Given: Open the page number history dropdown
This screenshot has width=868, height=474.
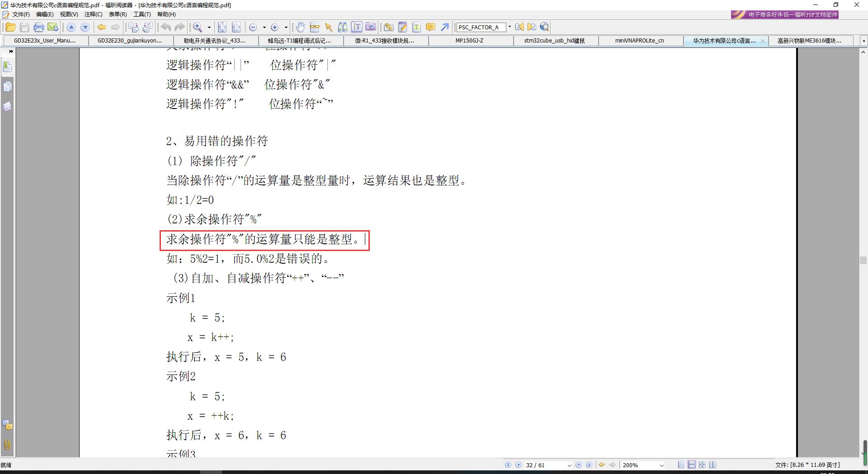Looking at the screenshot, I should point(570,465).
